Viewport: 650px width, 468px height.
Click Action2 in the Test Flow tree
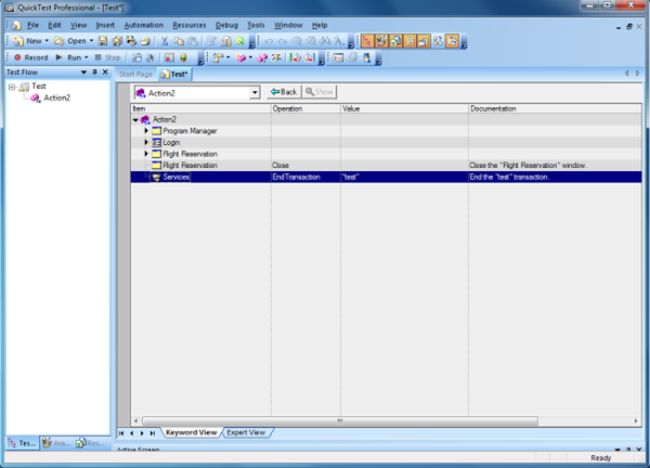coord(57,98)
